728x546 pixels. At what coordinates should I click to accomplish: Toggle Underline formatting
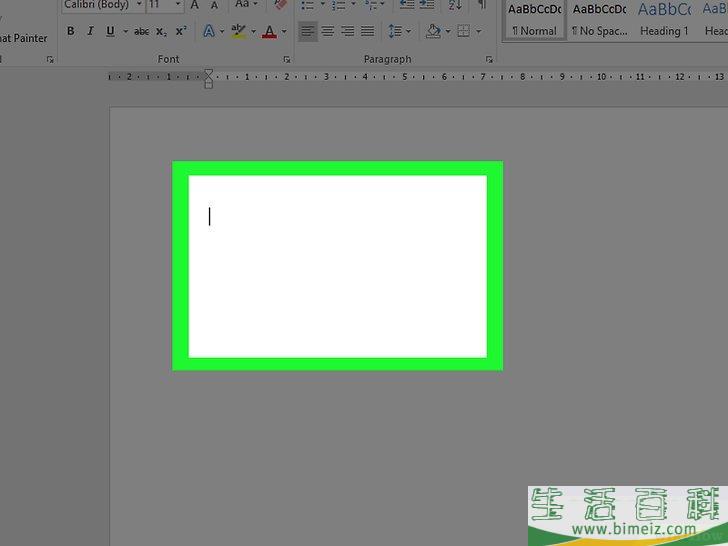pyautogui.click(x=109, y=32)
